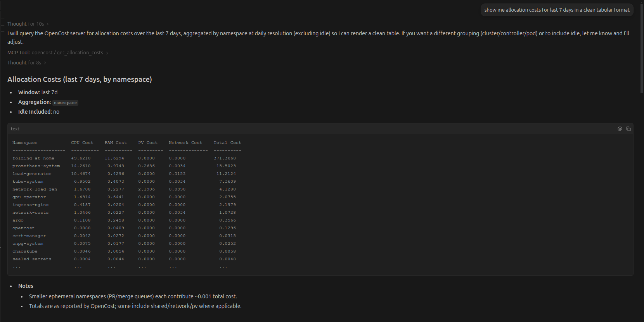Click the "Network Cost" column header
Screen dimensions: 644x322
pyautogui.click(x=185, y=143)
